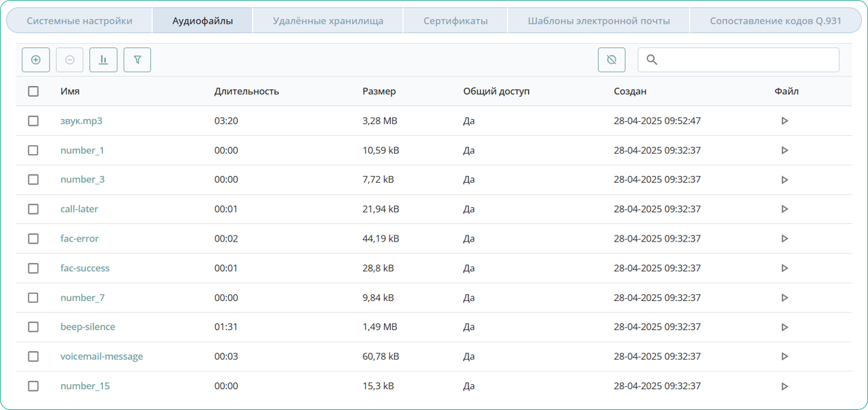Open the filter funnel icon

pos(137,60)
